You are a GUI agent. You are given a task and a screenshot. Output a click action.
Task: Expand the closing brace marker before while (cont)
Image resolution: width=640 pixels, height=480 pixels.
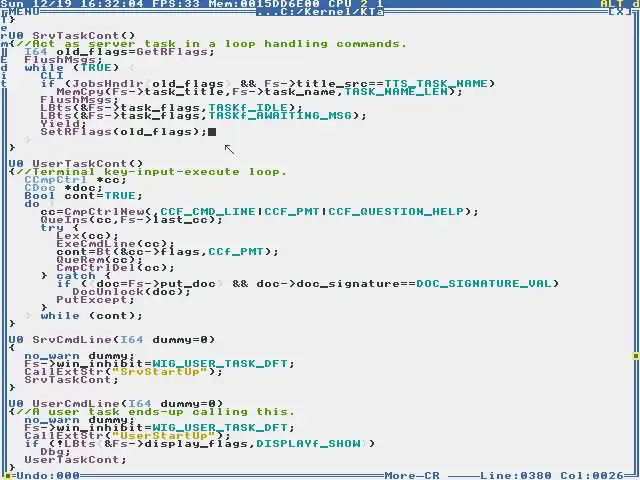click(x=28, y=316)
